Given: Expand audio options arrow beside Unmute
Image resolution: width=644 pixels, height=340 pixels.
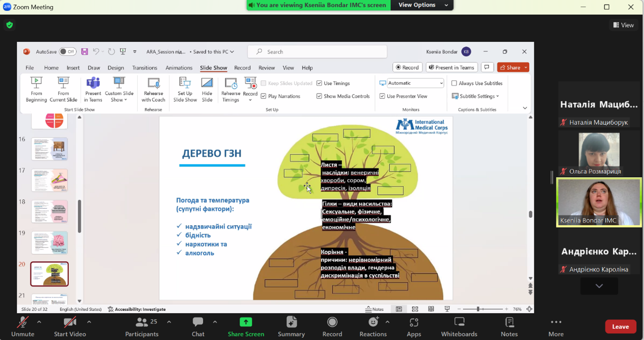Looking at the screenshot, I should pos(39,322).
